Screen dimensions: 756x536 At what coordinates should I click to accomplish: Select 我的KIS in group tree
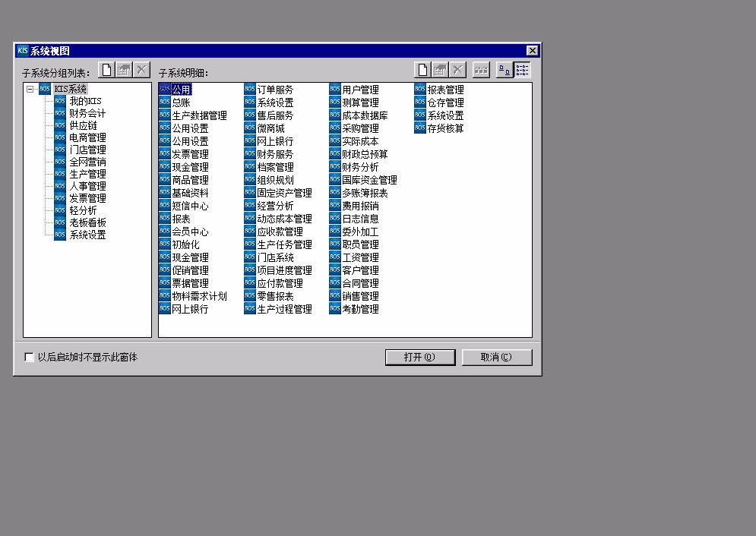[x=85, y=101]
